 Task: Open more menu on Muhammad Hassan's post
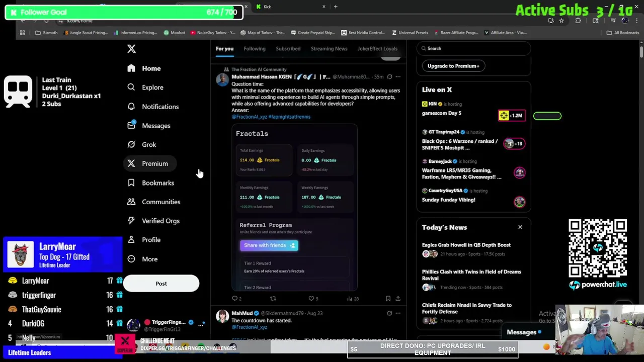(x=398, y=77)
